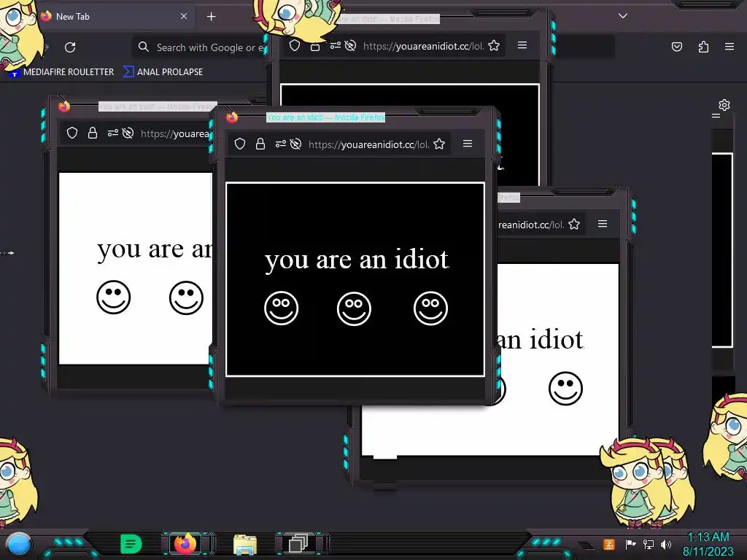Reload page in main Firefox window

[x=70, y=47]
